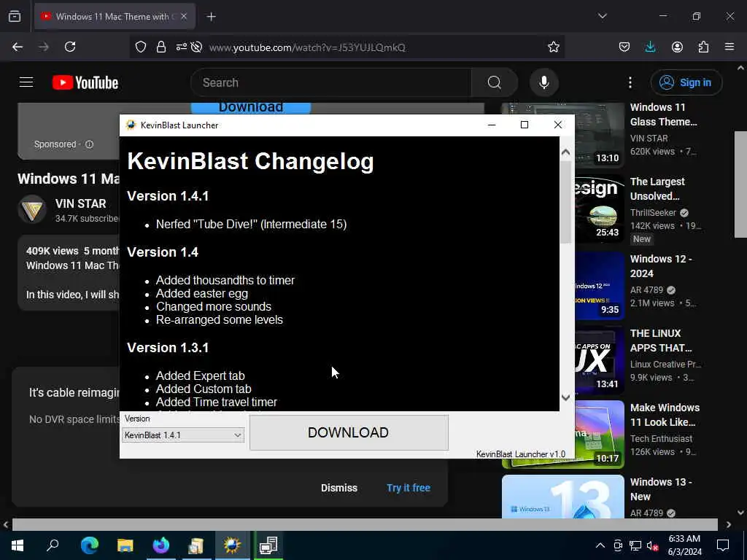The image size is (747, 560).
Task: Open KevinBlast Launcher taskbar icon
Action: pyautogui.click(x=232, y=545)
